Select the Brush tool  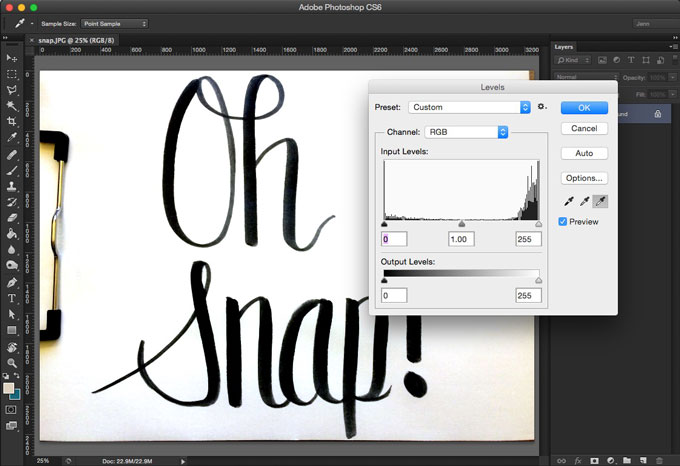[x=12, y=170]
